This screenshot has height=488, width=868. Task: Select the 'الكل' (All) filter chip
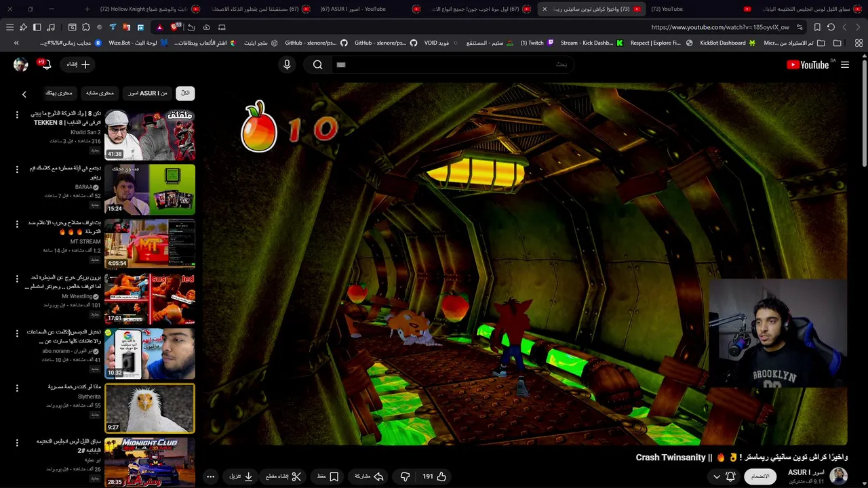(185, 93)
